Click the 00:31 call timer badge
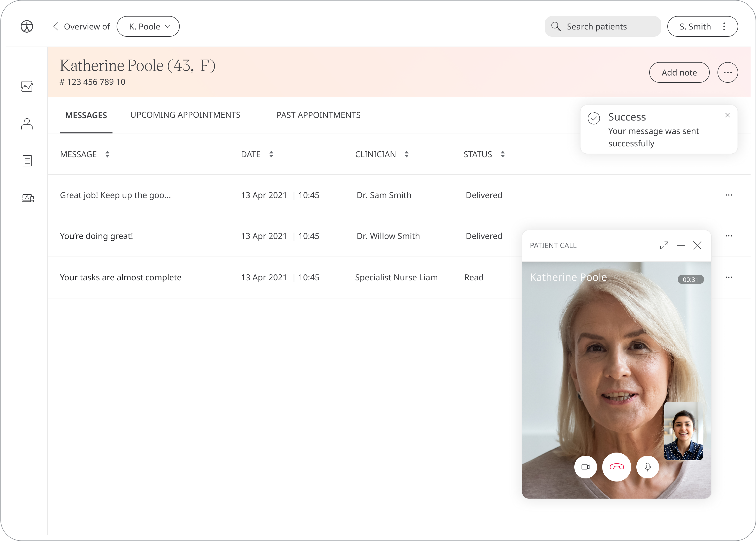756x541 pixels. coord(691,280)
